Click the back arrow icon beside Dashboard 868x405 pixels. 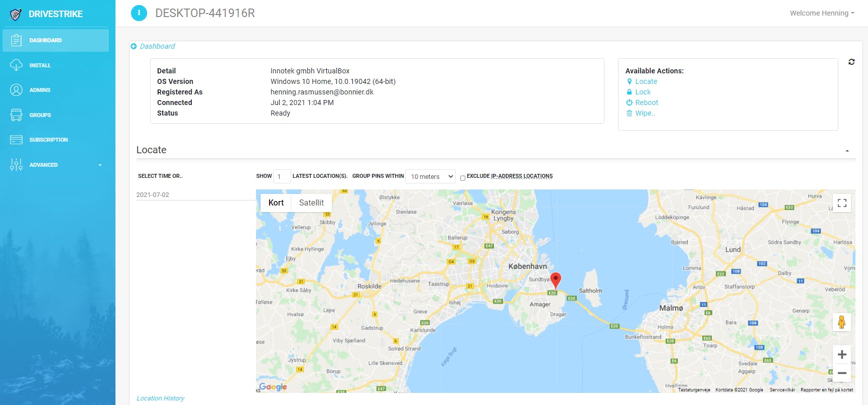[x=134, y=46]
